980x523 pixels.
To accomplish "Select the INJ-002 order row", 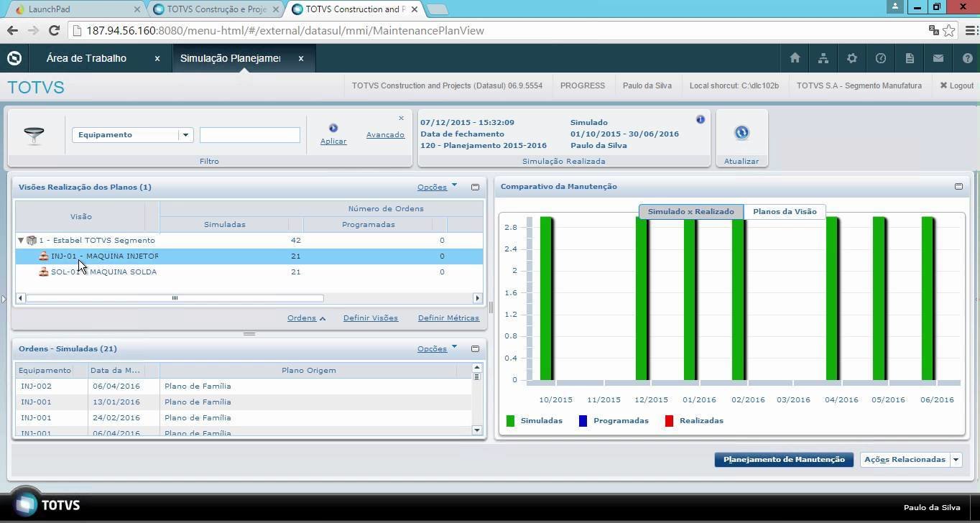I will coord(244,386).
